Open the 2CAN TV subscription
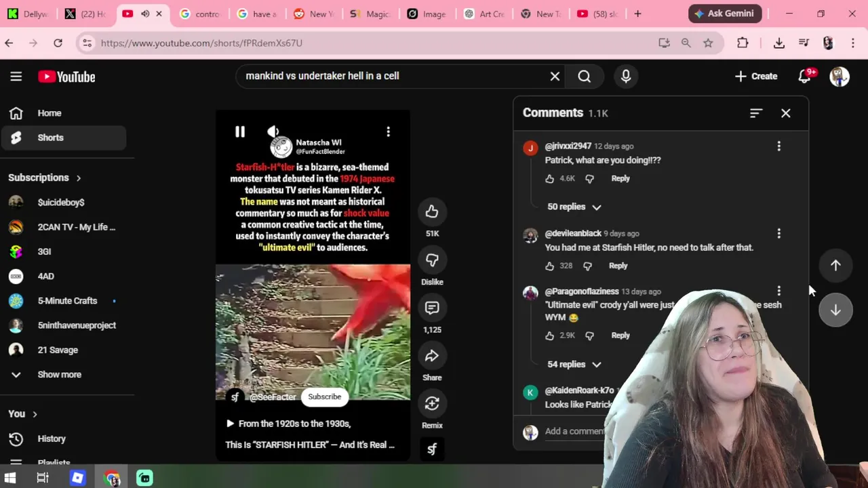This screenshot has width=868, height=488. tap(63, 227)
